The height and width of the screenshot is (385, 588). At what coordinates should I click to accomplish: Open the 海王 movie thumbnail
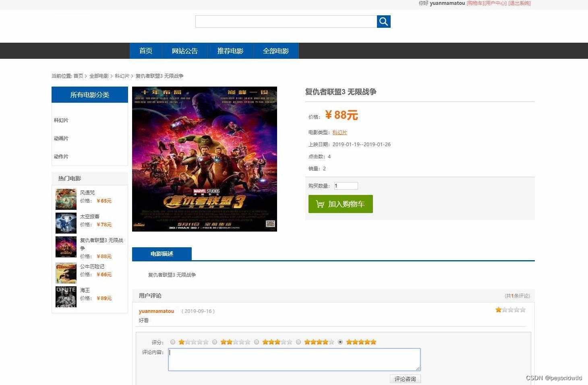click(x=66, y=297)
